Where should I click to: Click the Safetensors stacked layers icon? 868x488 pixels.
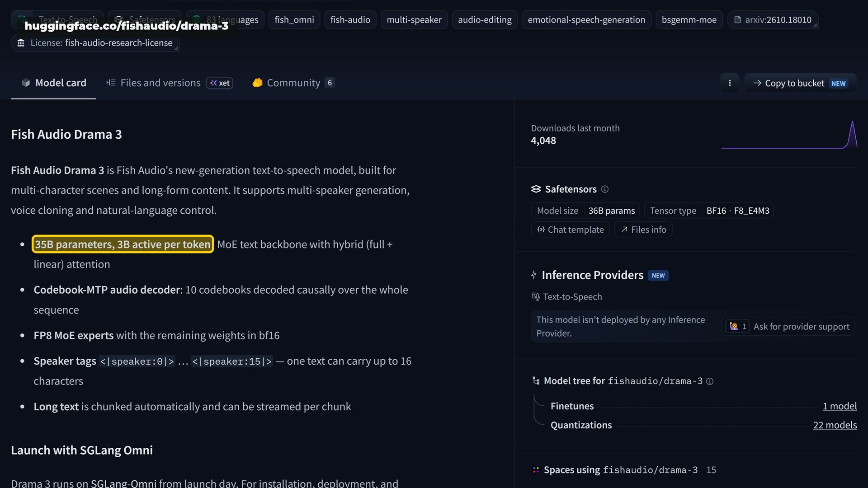click(x=536, y=189)
